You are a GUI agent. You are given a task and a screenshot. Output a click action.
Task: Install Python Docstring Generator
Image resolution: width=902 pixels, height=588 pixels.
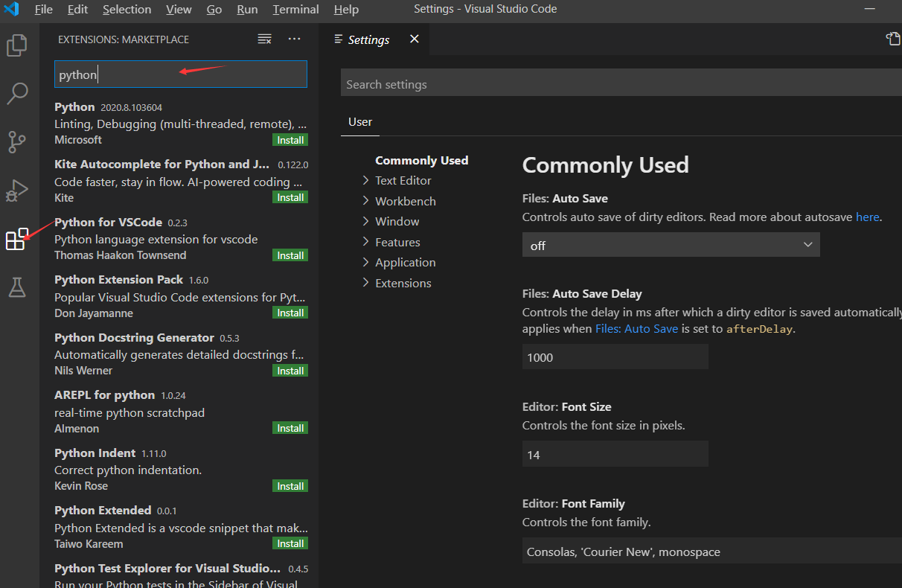pos(290,371)
